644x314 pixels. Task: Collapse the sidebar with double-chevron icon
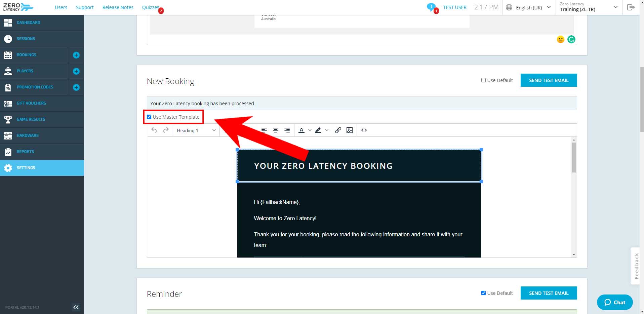[x=76, y=307]
